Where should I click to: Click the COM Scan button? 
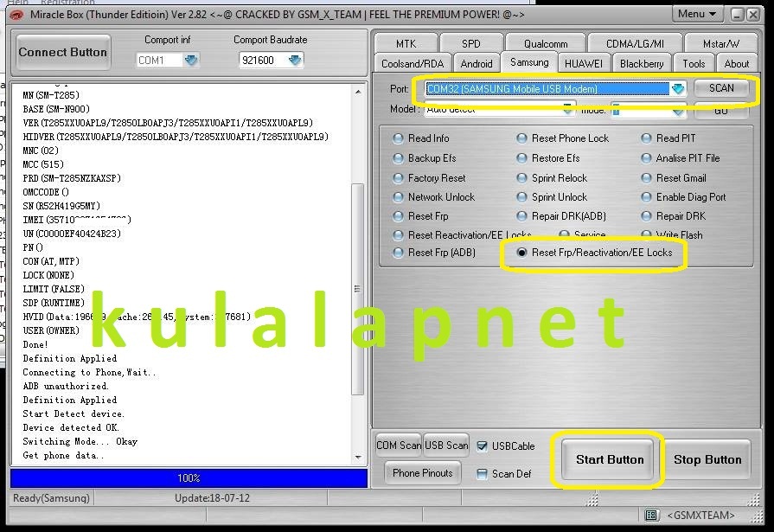point(399,445)
